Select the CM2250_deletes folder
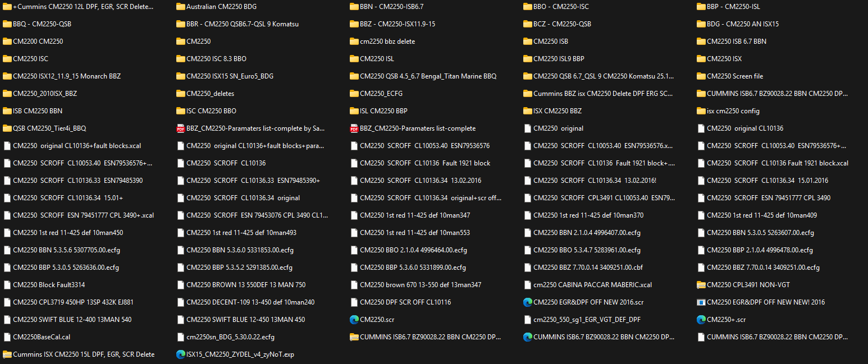 coord(210,94)
